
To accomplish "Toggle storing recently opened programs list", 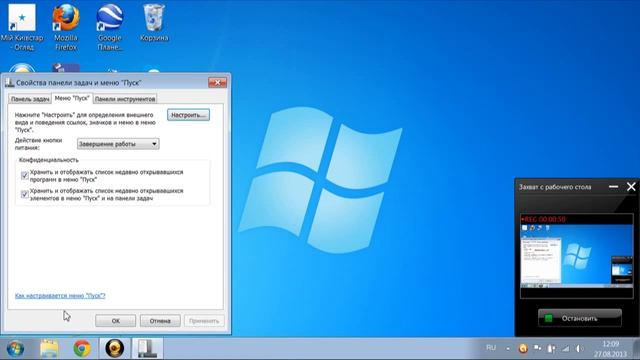I will [x=24, y=176].
